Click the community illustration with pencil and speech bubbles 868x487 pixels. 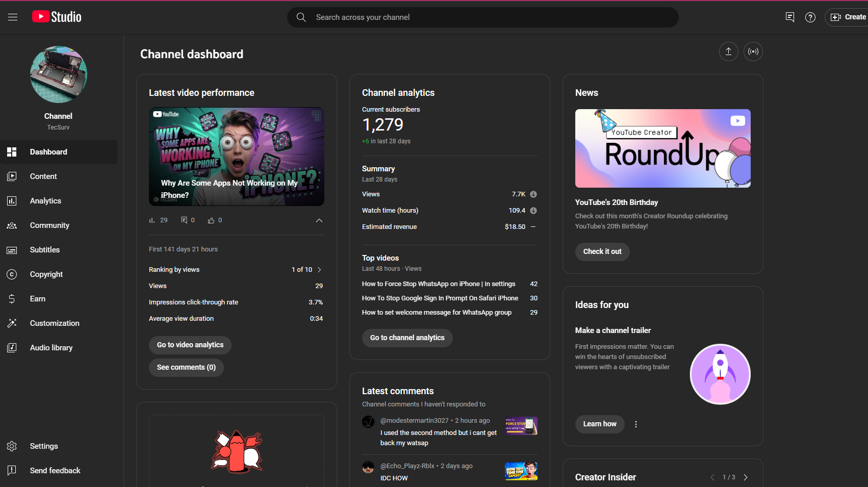pos(237,452)
